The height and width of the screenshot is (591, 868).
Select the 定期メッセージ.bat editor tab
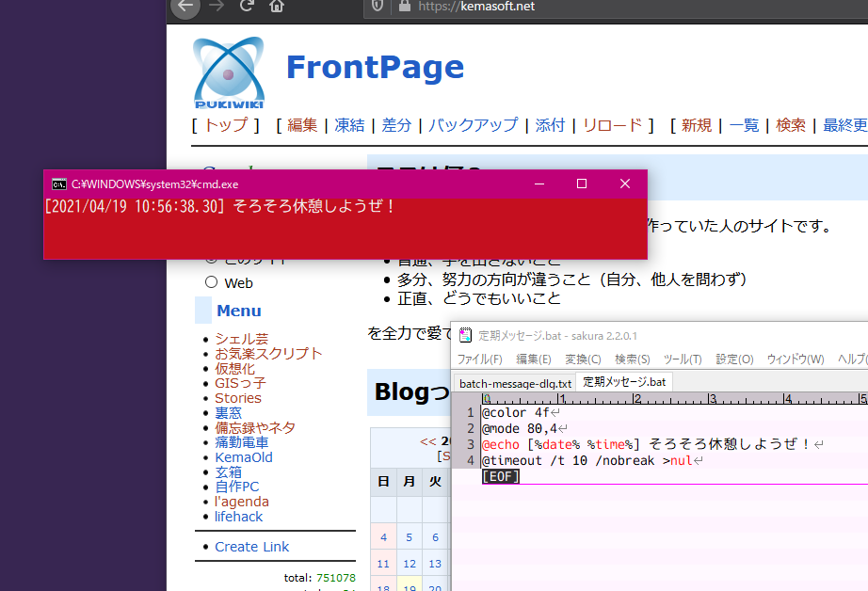(624, 382)
